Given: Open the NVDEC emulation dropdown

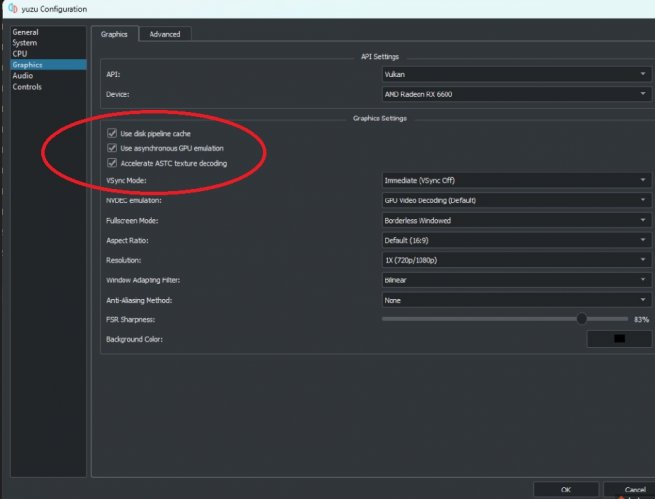Looking at the screenshot, I should pyautogui.click(x=516, y=200).
